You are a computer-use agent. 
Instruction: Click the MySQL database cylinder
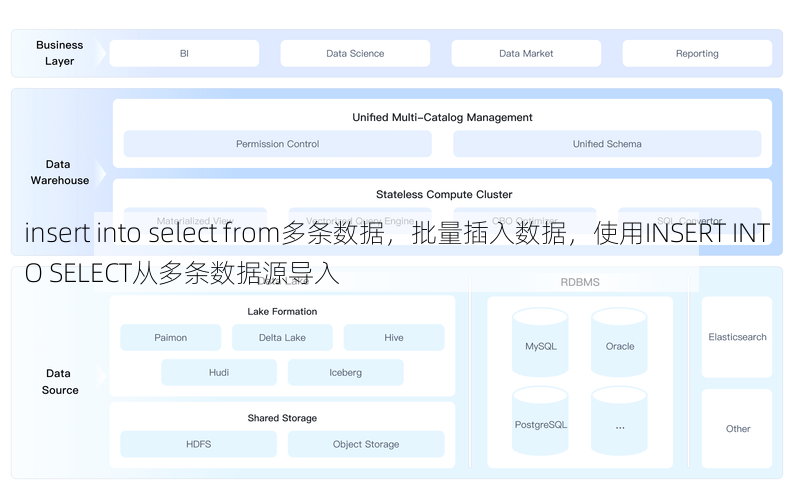[540, 343]
